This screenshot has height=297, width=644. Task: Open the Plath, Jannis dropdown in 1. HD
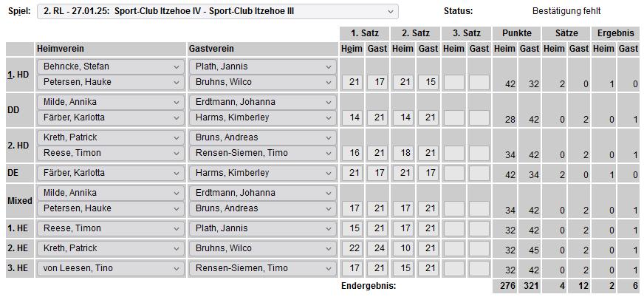[x=263, y=66]
